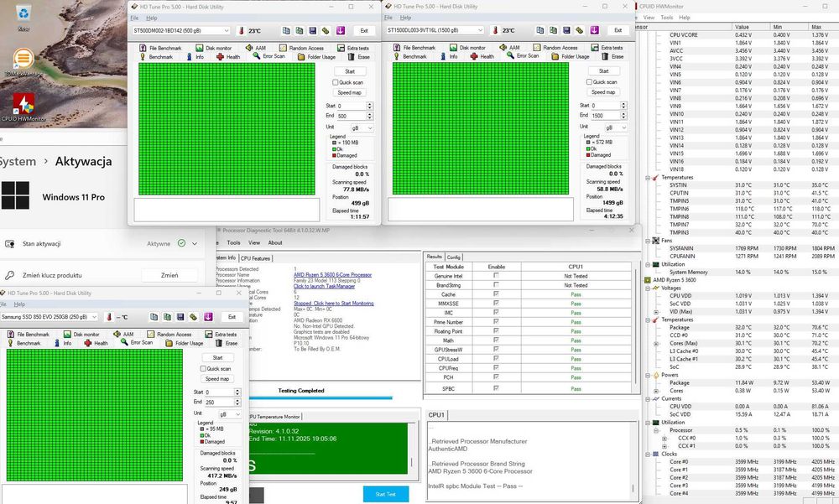Open About menu in Processor Diagnostic Tool
The height and width of the screenshot is (504, 839).
tap(275, 242)
